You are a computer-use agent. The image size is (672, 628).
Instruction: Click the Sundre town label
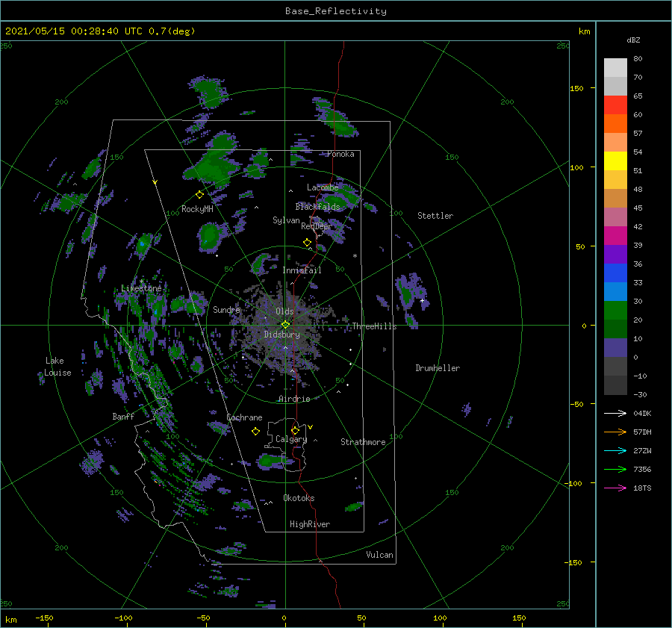226,310
